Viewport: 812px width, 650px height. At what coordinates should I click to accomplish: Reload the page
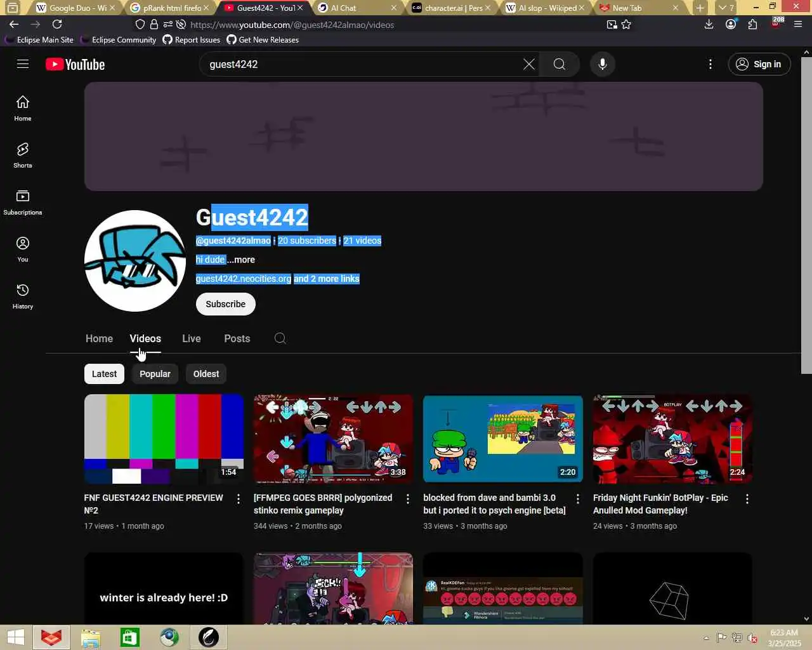(57, 24)
